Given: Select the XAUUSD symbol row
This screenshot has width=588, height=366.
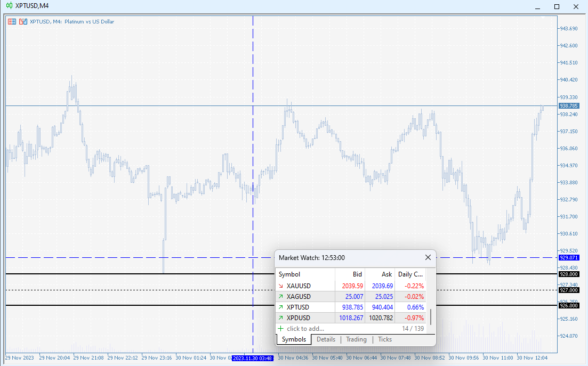Looking at the screenshot, I should [x=351, y=286].
